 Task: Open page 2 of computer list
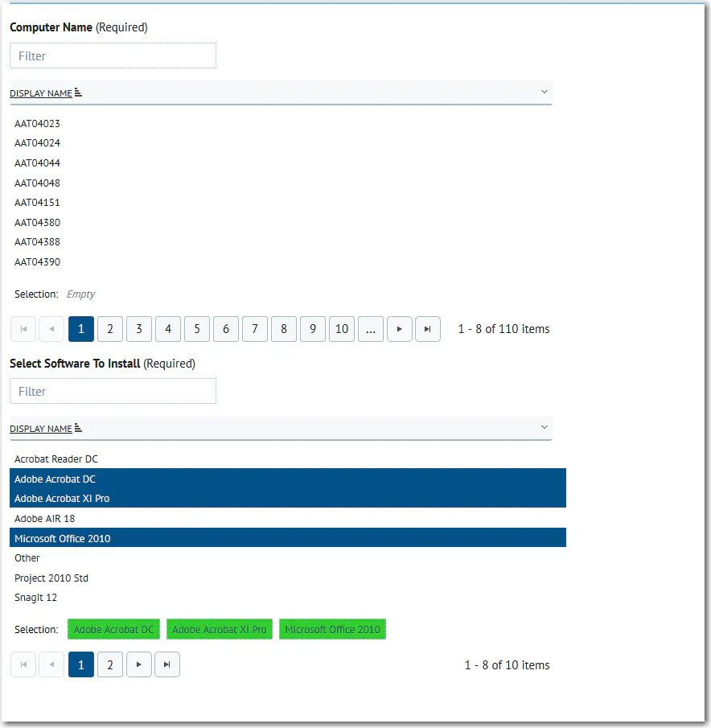point(110,329)
